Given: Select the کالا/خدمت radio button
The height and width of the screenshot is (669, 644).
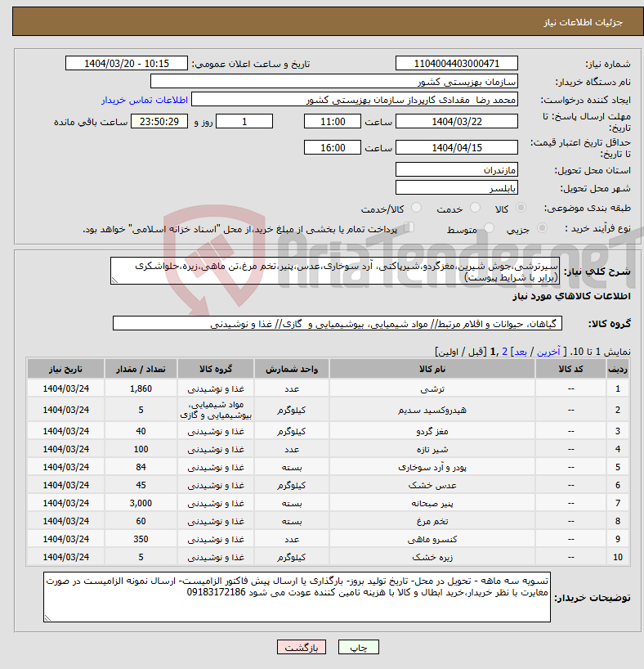Looking at the screenshot, I should pyautogui.click(x=416, y=208).
